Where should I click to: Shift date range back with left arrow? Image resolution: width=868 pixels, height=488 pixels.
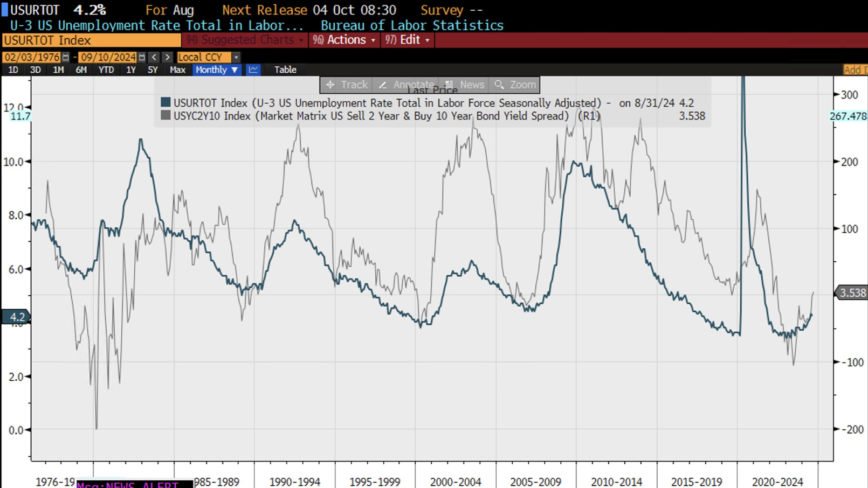tap(154, 57)
